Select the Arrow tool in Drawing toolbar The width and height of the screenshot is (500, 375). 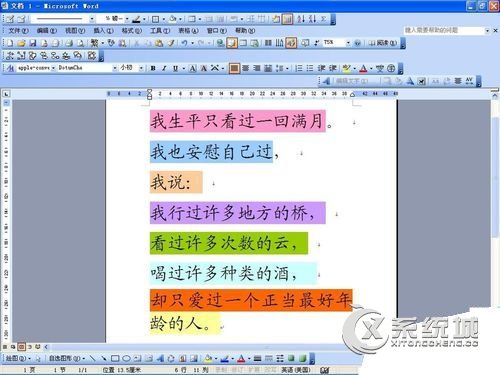pos(104,359)
